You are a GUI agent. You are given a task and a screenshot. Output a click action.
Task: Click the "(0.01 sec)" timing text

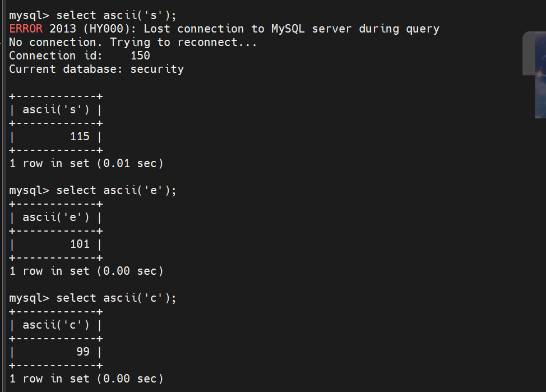tap(130, 163)
